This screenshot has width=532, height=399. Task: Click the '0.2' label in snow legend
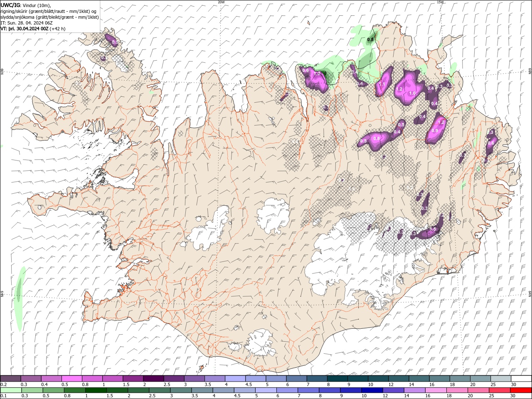point(3,384)
